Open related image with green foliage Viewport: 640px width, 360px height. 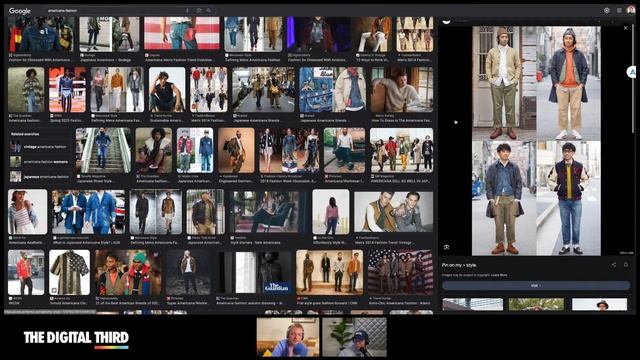(536, 304)
